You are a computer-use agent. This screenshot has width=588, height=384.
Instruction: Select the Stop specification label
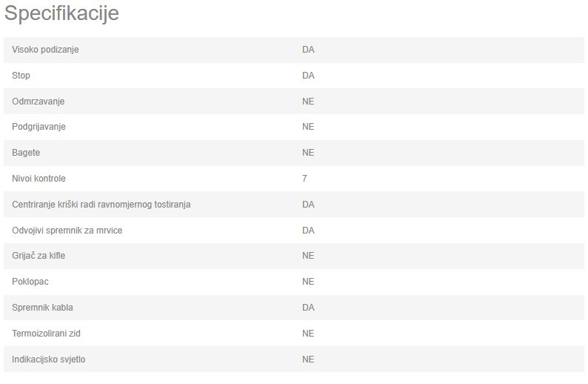click(21, 76)
